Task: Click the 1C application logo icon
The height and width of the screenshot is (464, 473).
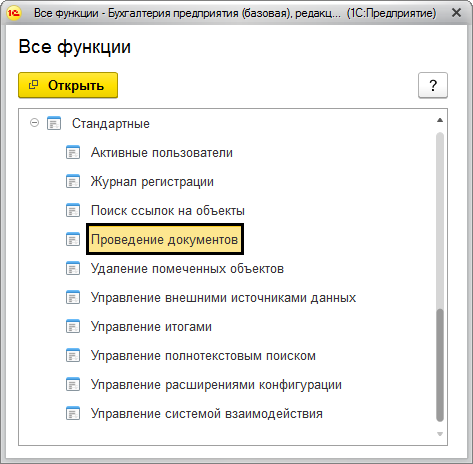Action: [x=14, y=13]
